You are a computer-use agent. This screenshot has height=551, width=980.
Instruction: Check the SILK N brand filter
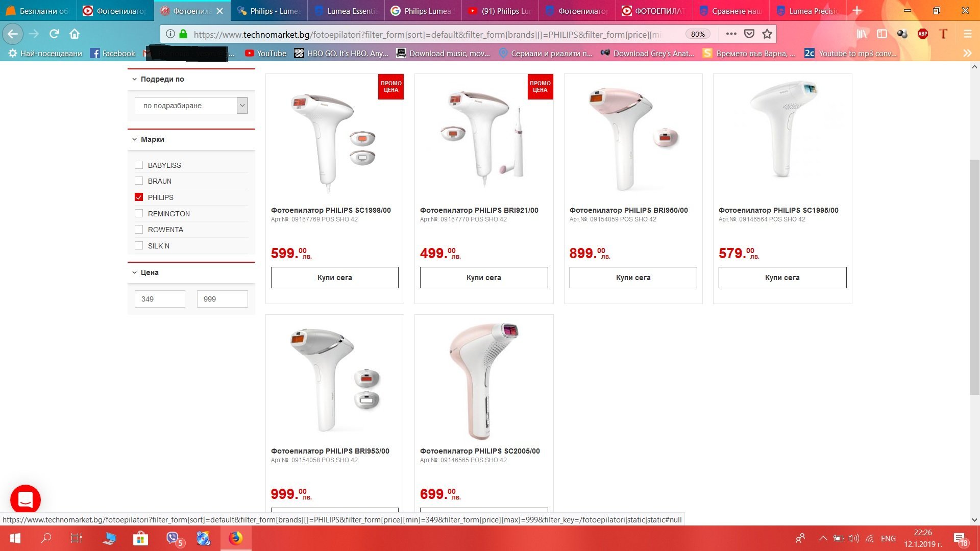coord(139,245)
